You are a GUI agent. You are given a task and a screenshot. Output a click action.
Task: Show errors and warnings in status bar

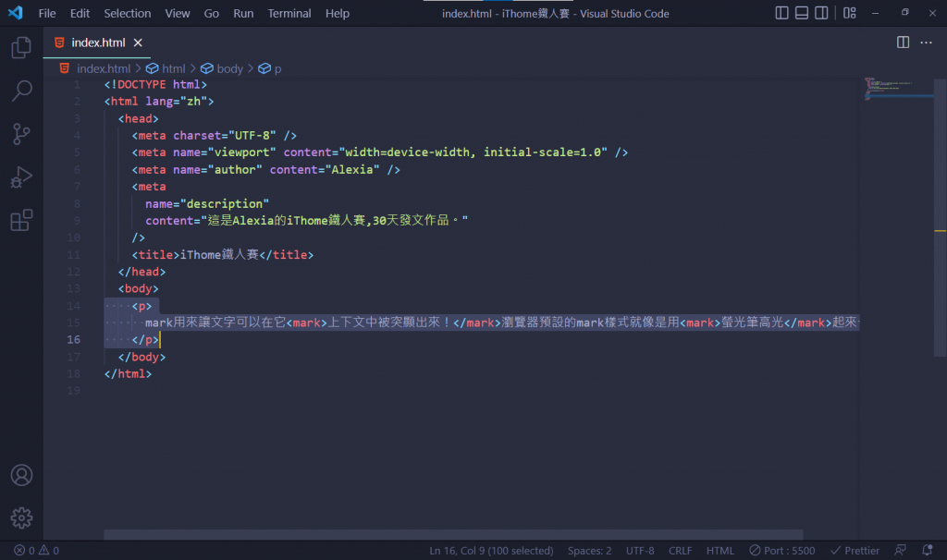(x=37, y=551)
